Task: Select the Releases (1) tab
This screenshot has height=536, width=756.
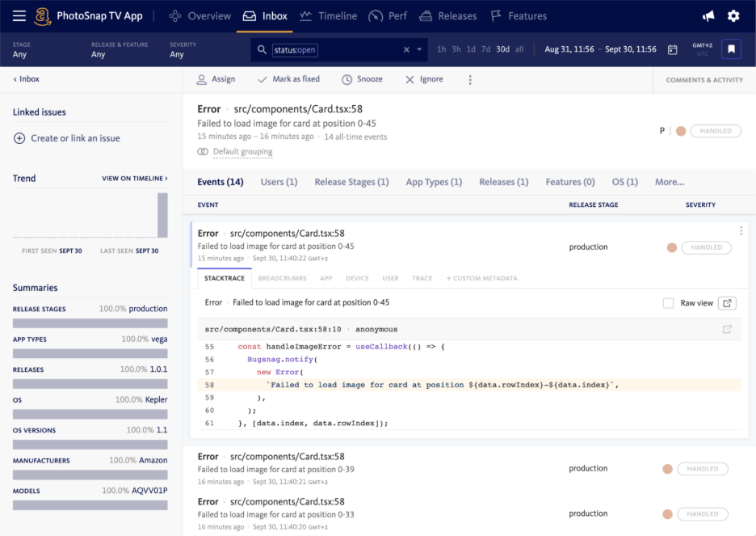Action: pos(504,182)
